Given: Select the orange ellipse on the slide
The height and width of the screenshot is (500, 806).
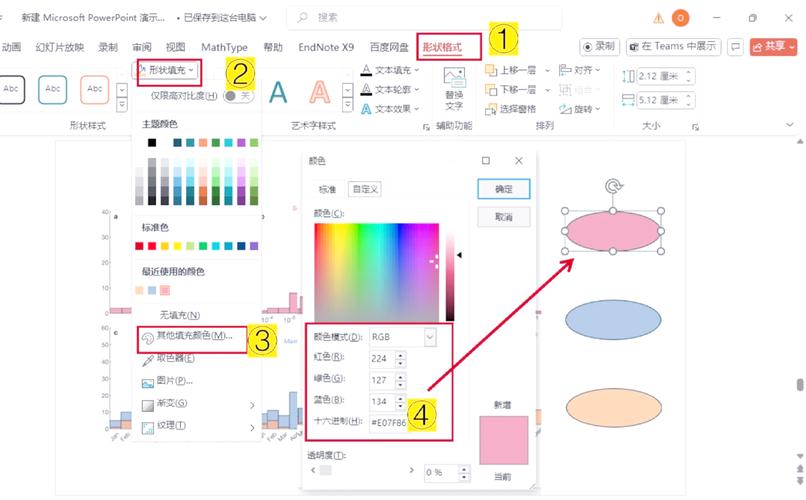Looking at the screenshot, I should pos(613,408).
